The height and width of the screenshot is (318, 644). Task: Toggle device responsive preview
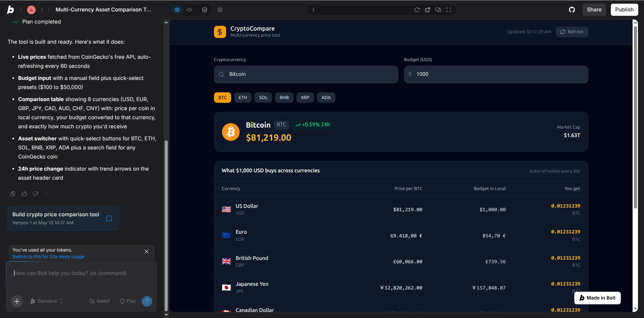coord(438,10)
